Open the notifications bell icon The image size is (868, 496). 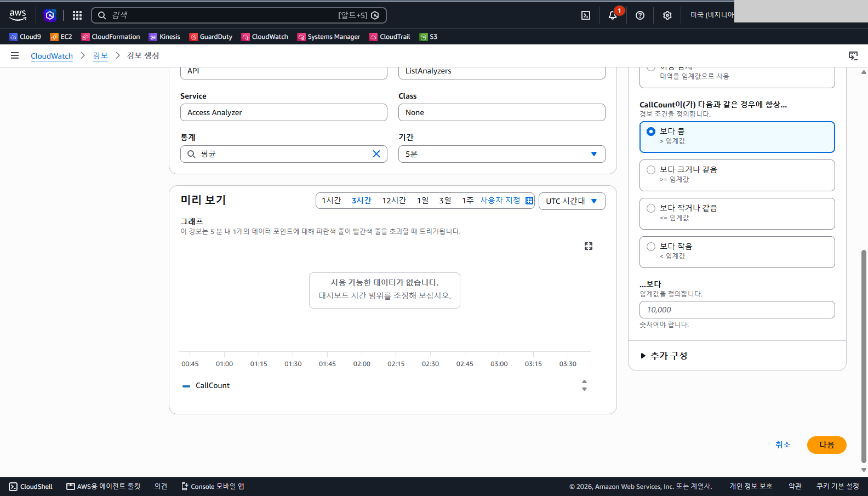point(613,15)
